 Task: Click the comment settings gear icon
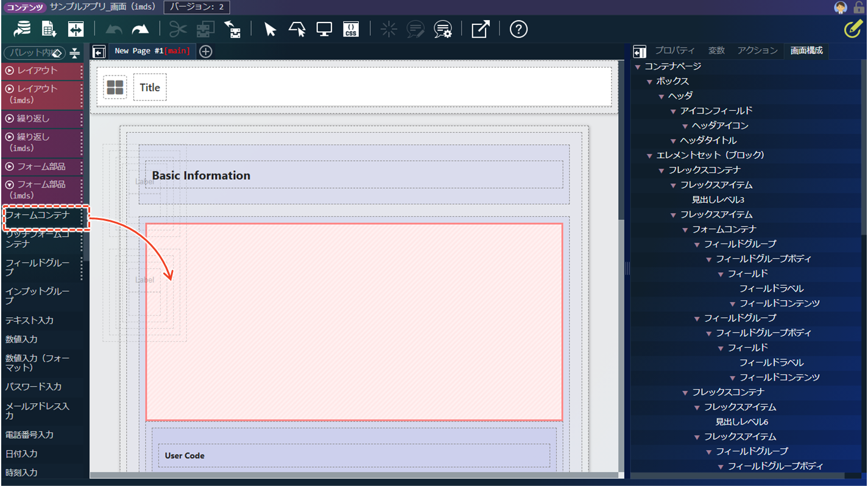(x=442, y=29)
